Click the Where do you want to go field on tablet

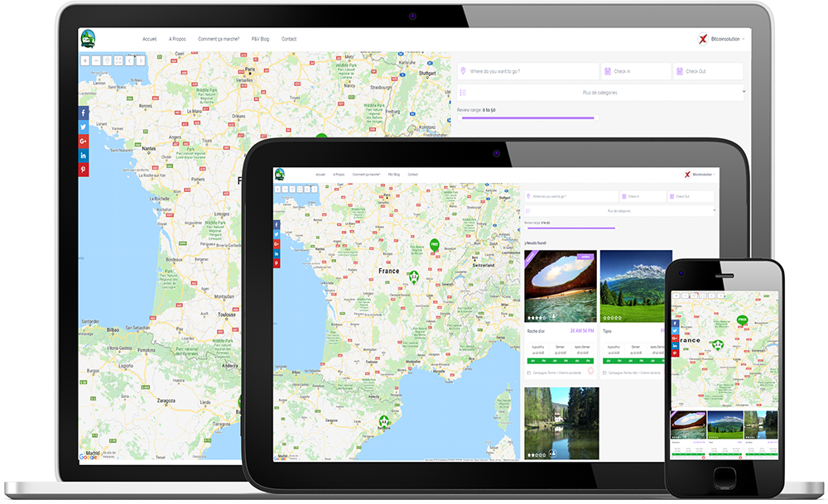click(x=571, y=196)
